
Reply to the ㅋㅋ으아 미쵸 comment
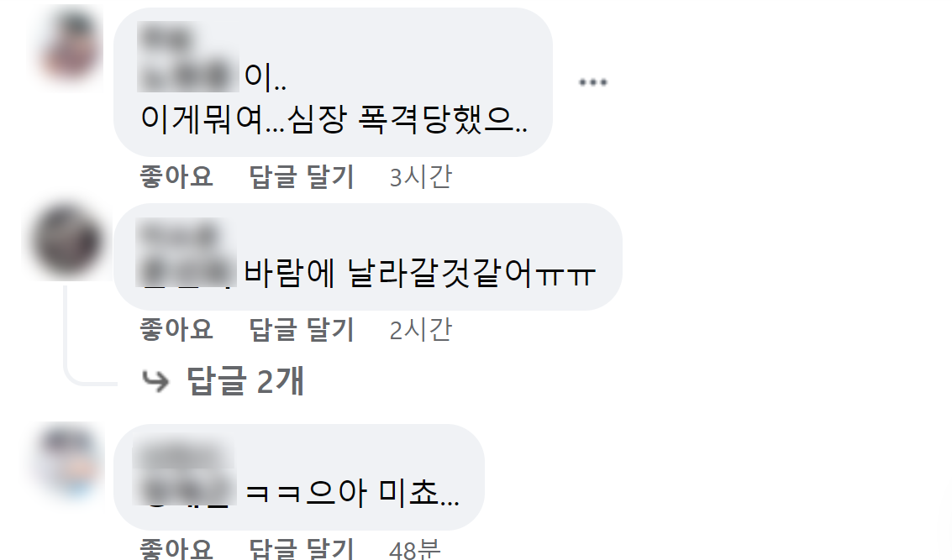pos(302,548)
